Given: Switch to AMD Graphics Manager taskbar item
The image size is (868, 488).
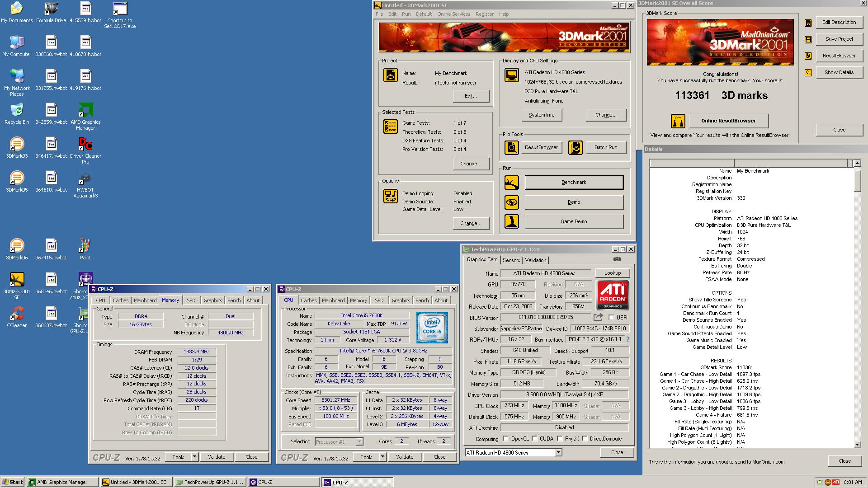Looking at the screenshot, I should pyautogui.click(x=63, y=482).
